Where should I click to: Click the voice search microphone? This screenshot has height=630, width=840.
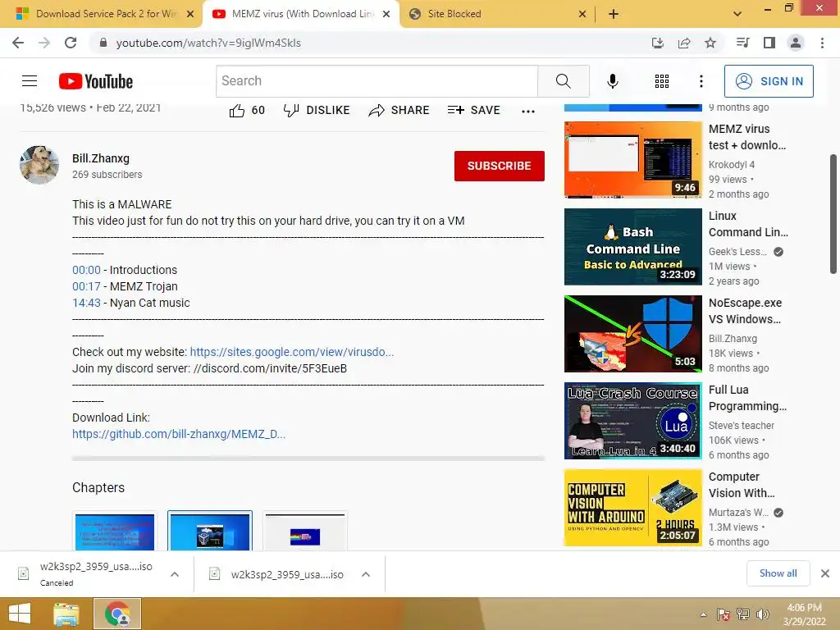tap(612, 81)
